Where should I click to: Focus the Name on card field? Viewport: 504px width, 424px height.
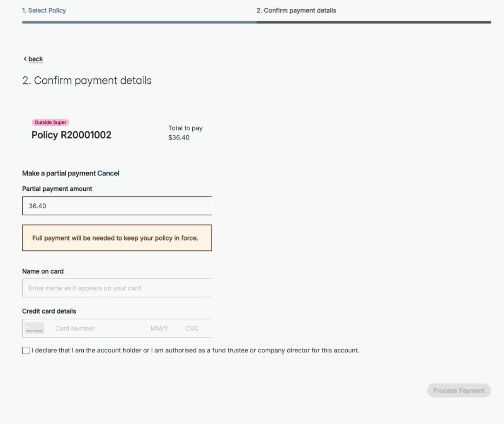tap(117, 288)
